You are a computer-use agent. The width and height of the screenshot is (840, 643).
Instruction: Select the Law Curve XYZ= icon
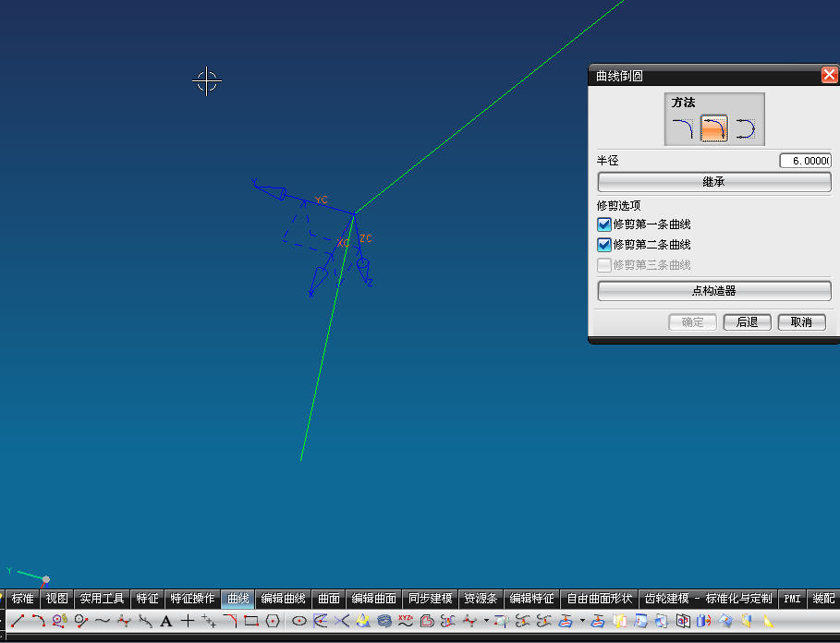click(x=406, y=621)
